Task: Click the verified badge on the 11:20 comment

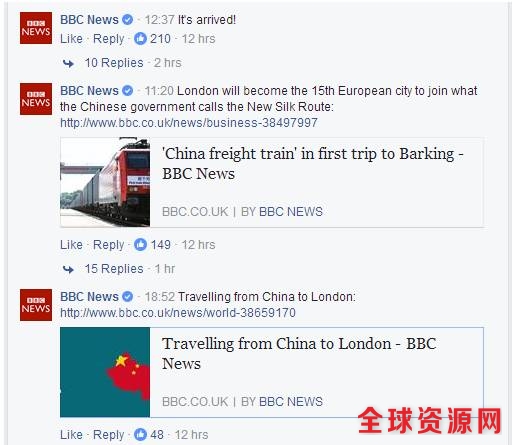Action: [x=127, y=91]
